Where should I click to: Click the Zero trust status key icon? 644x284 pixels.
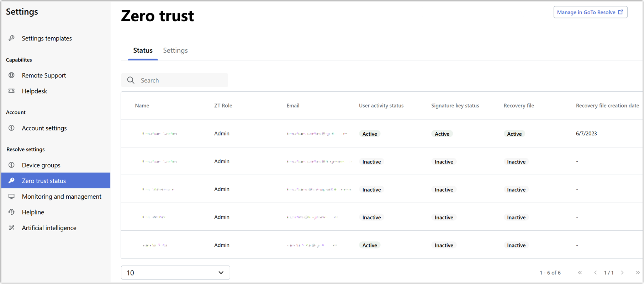(x=12, y=181)
